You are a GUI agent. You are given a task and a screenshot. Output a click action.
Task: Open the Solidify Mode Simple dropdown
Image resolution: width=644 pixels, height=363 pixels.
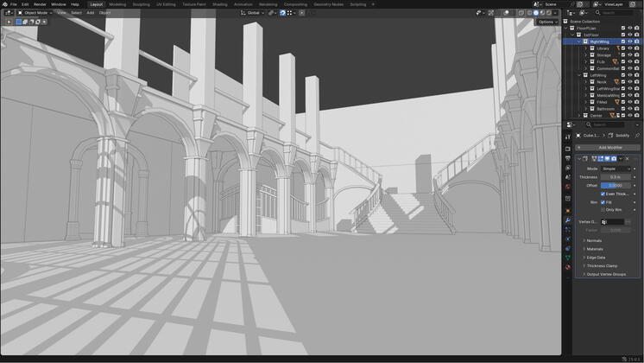pos(616,169)
